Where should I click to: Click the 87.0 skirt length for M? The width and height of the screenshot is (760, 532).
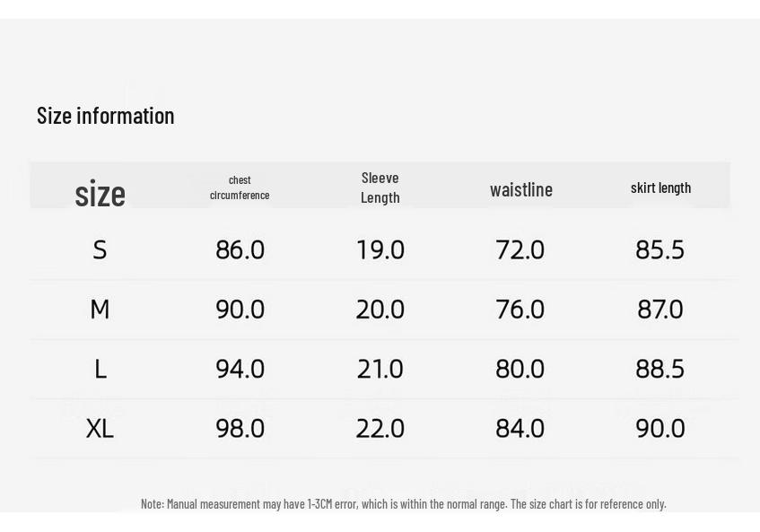click(x=660, y=310)
